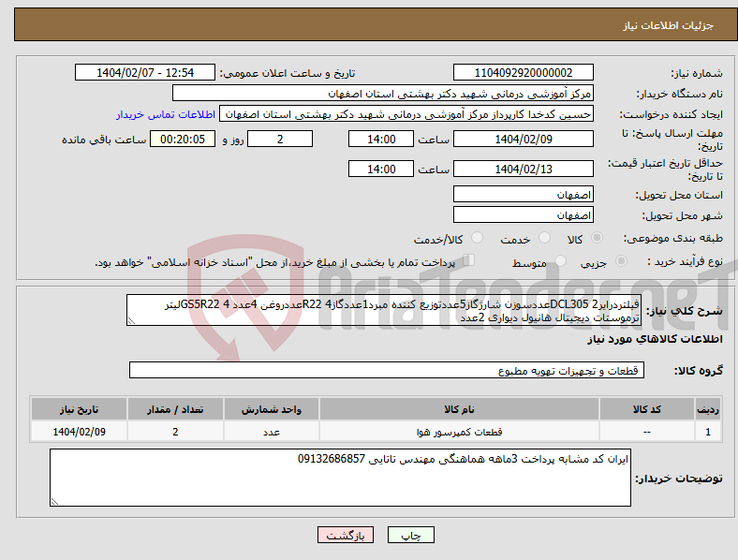Viewport: 738px width, 560px height.
Task: Click the نوع فرآیند خرید label
Action: tap(685, 261)
